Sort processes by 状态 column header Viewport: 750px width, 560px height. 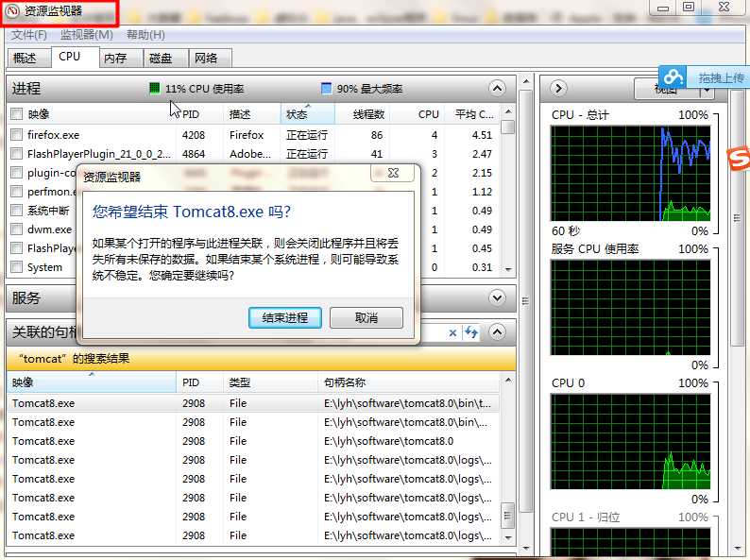pos(308,114)
